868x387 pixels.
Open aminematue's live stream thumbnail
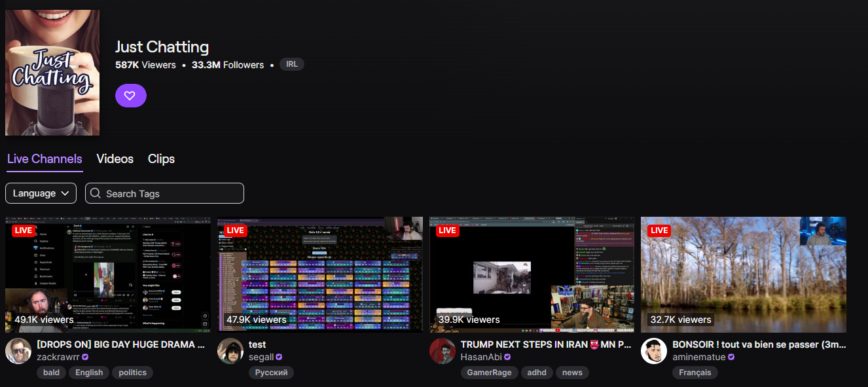pos(744,274)
